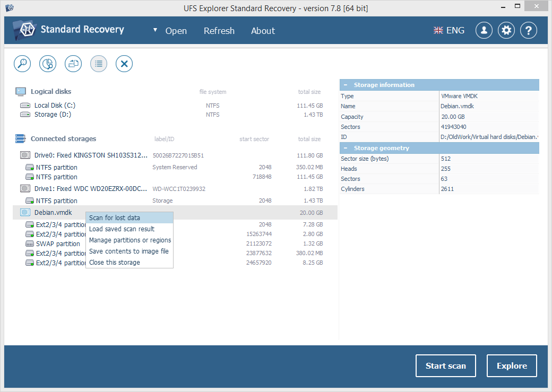
Task: Click the disk imaging toolbar icon
Action: [73, 64]
